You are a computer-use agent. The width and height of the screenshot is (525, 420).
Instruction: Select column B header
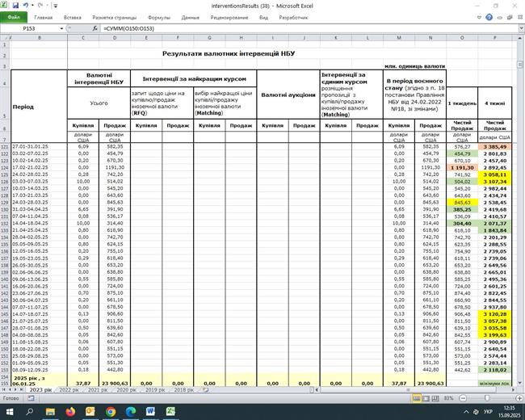[x=40, y=38]
